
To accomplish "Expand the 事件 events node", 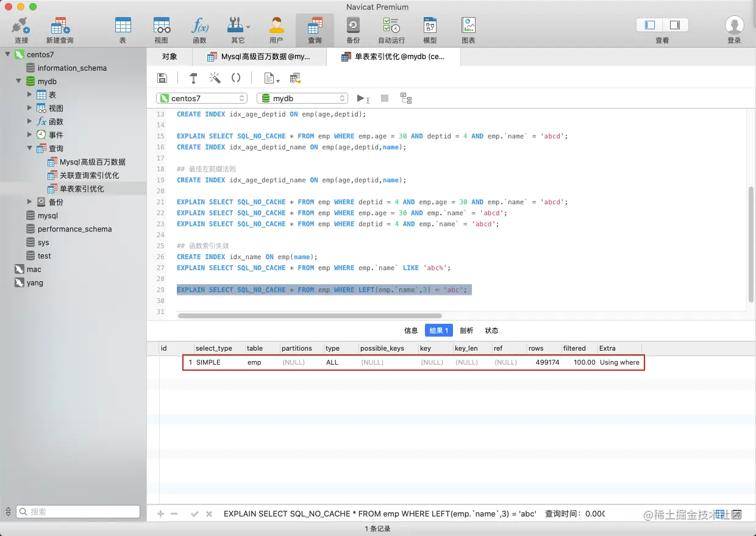I will point(30,135).
